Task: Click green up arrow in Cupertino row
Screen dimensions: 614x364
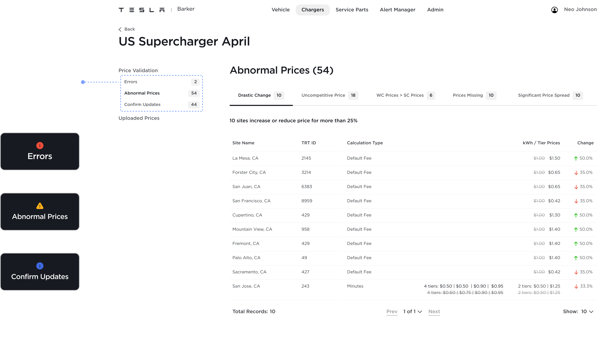Action: 576,215
